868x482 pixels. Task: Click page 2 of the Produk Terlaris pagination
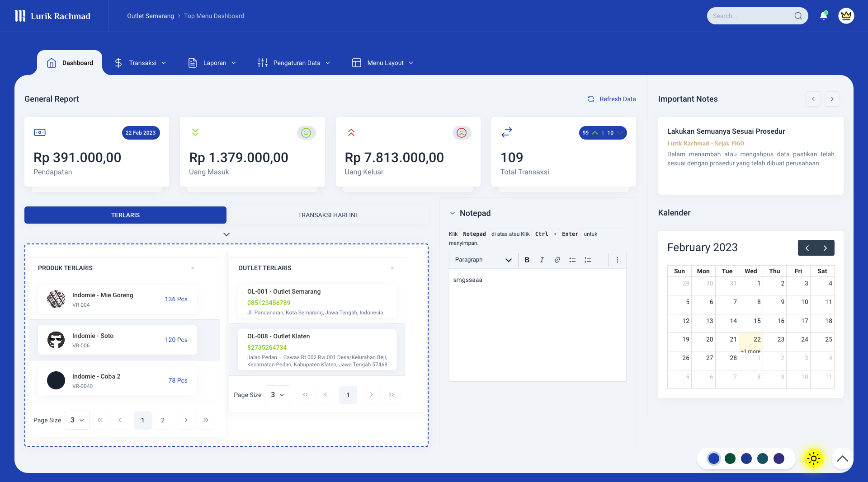coord(163,420)
